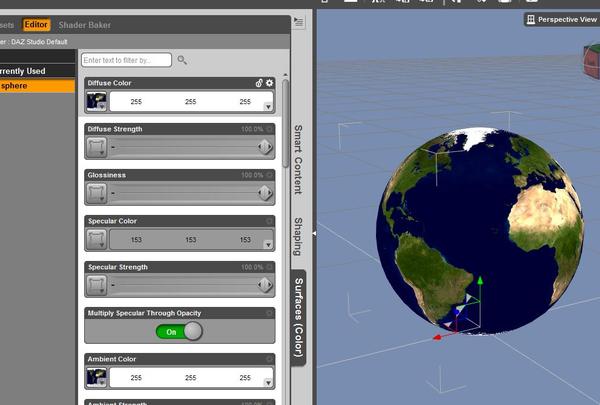600x405 pixels.
Task: Click the Ambient Color green value 255
Action: (191, 377)
